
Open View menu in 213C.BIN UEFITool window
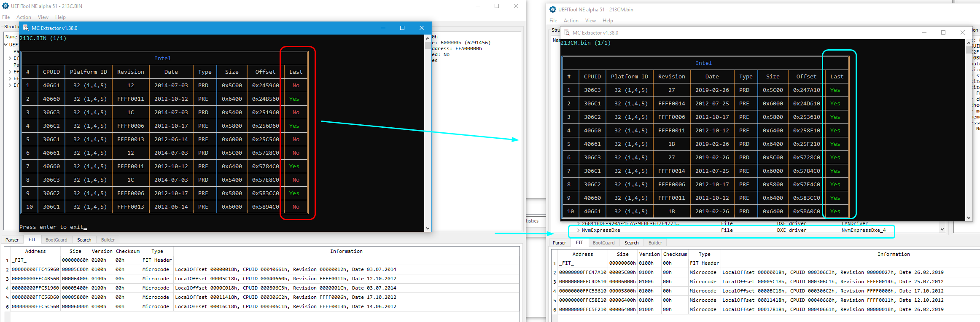pos(43,17)
